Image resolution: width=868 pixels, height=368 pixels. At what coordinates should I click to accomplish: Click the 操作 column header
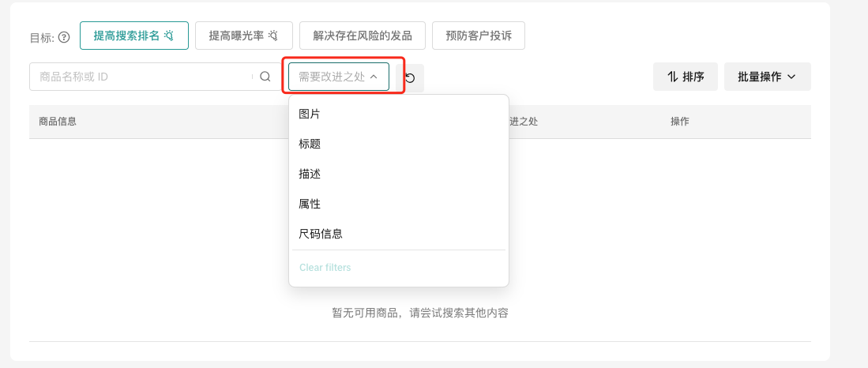click(x=679, y=122)
